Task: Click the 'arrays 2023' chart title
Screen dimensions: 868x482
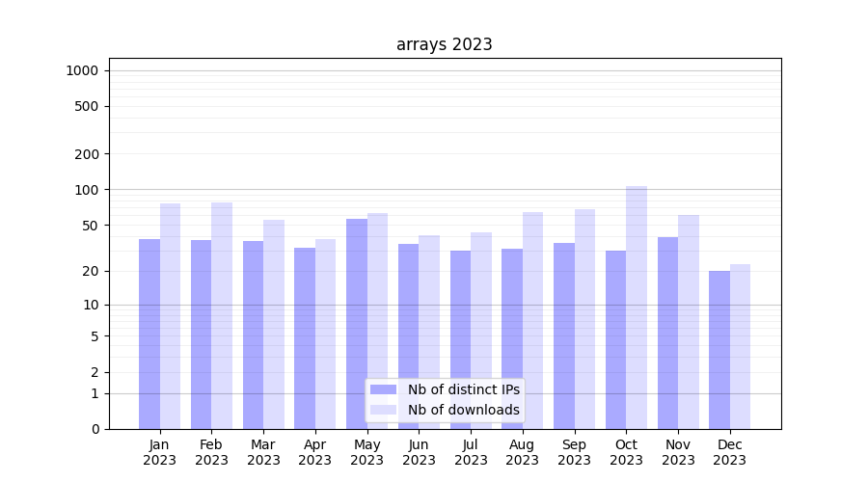Action: (444, 44)
